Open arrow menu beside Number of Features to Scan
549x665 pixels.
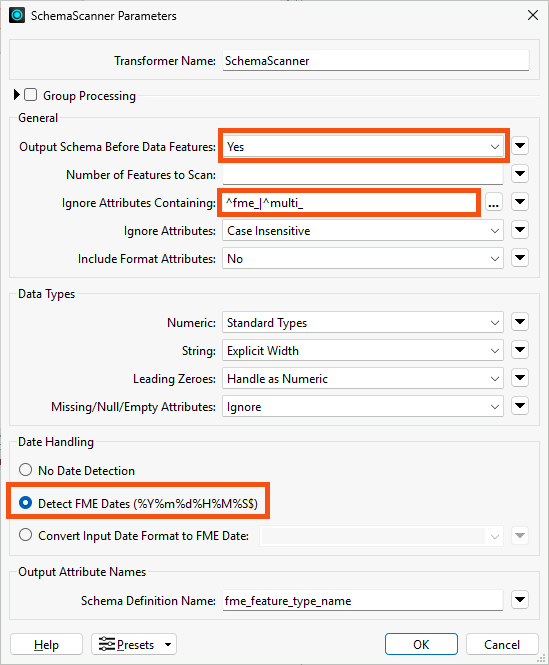(520, 173)
